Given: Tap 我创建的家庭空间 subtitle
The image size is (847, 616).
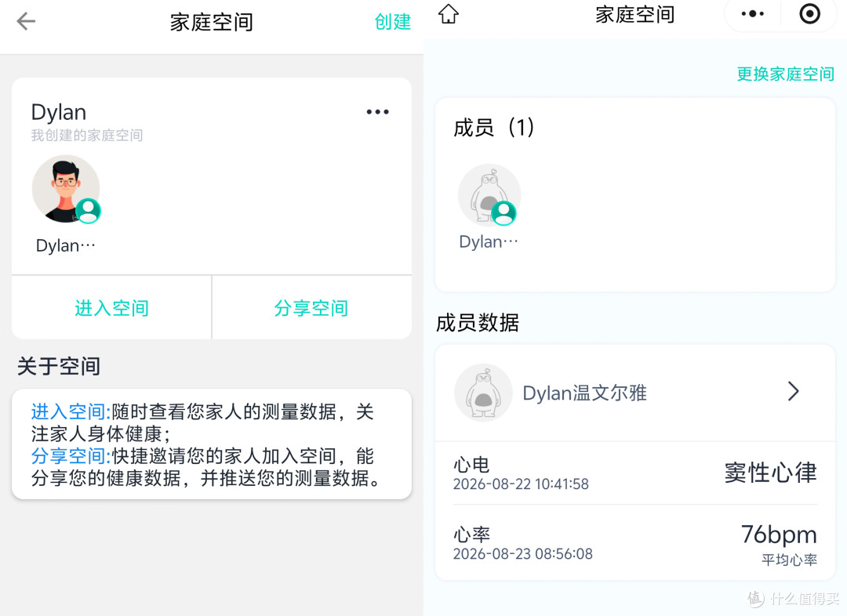Looking at the screenshot, I should (x=87, y=135).
